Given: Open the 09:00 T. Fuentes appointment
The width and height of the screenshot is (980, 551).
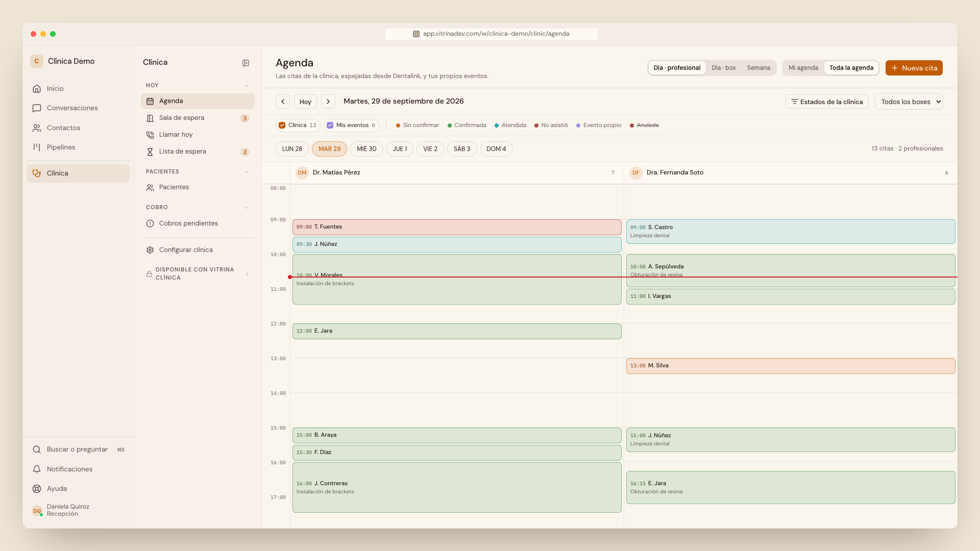Looking at the screenshot, I should pyautogui.click(x=457, y=227).
